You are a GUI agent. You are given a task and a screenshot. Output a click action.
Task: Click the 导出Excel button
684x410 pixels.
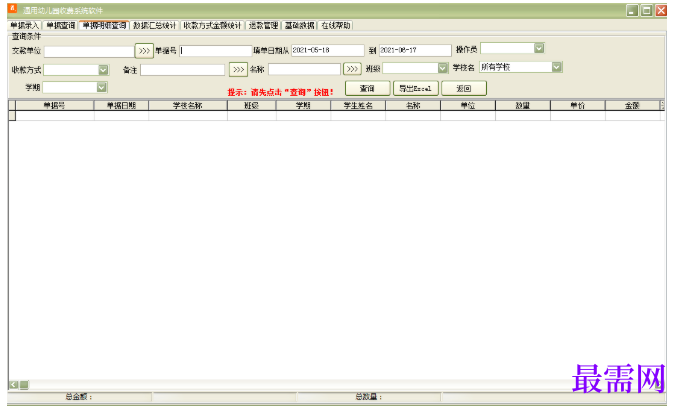[x=415, y=88]
